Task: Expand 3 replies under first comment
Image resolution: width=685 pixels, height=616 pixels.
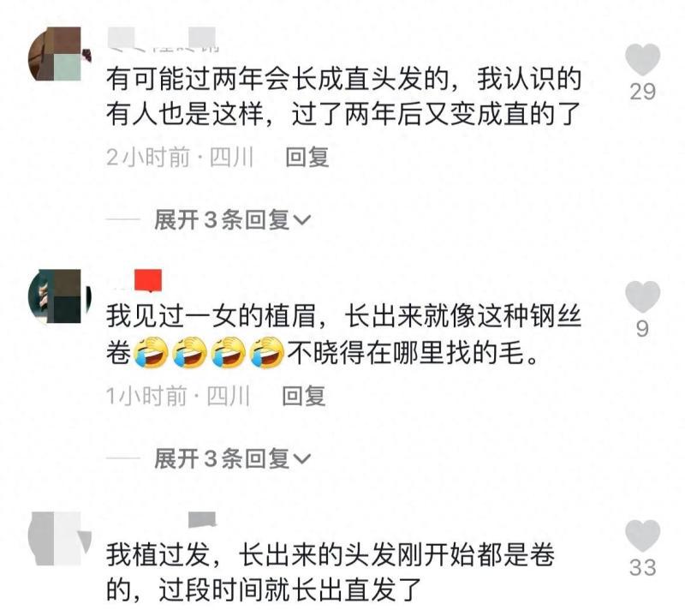Action: tap(232, 220)
